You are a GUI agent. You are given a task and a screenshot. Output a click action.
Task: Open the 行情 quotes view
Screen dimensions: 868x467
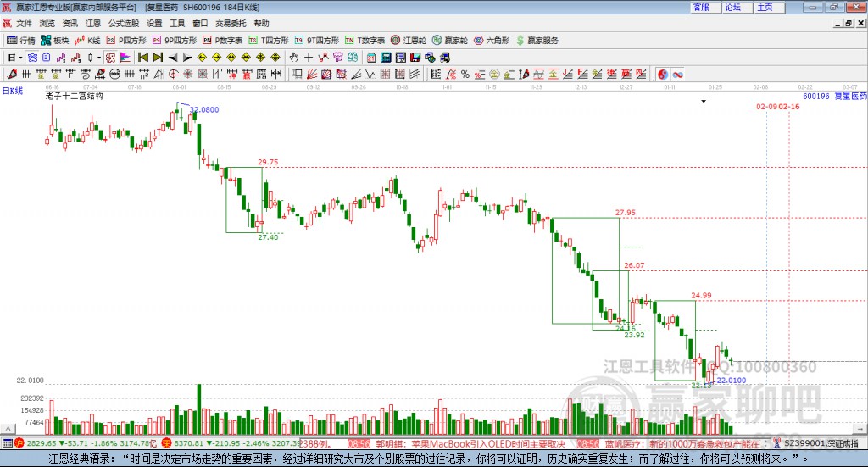(x=20, y=41)
